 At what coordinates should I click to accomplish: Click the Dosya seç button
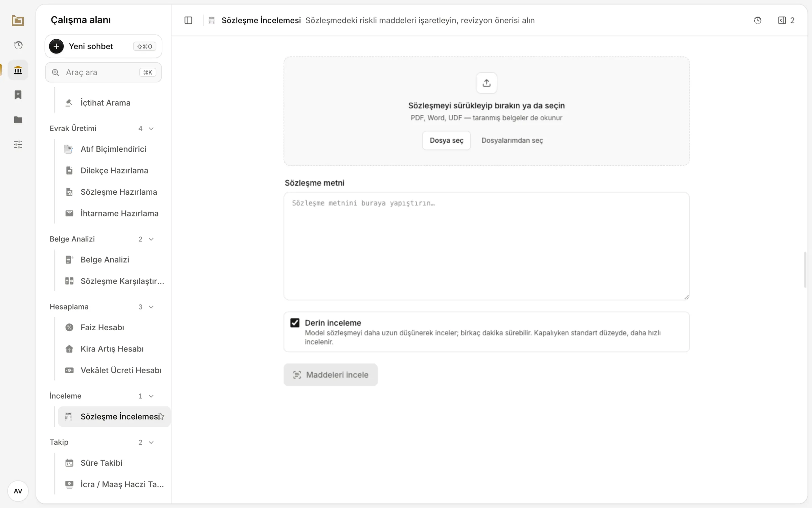[x=446, y=141]
